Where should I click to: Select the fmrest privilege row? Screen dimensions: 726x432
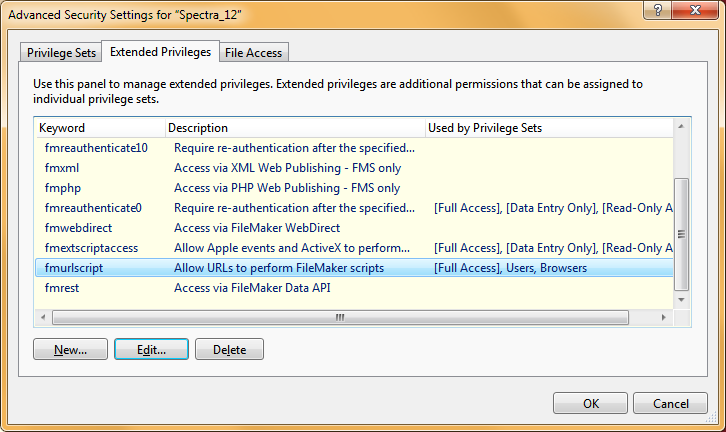(x=354, y=288)
